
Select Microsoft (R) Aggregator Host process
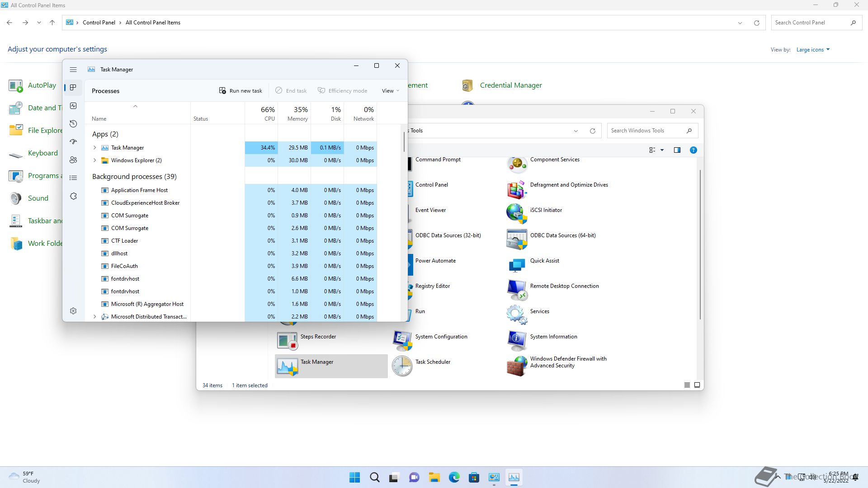click(x=231, y=304)
